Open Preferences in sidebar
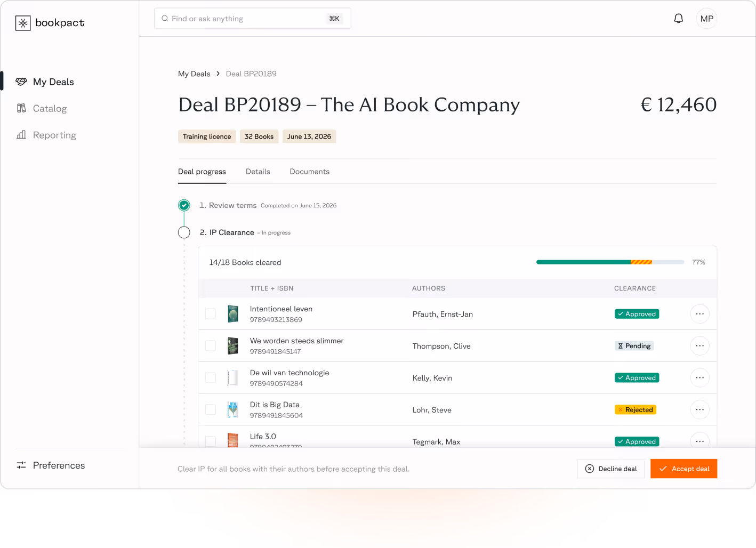Image resolution: width=756 pixels, height=548 pixels. [x=59, y=465]
